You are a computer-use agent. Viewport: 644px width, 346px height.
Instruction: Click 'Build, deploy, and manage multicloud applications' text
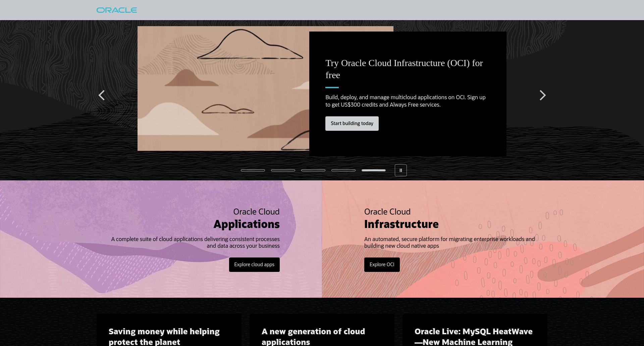pyautogui.click(x=406, y=101)
